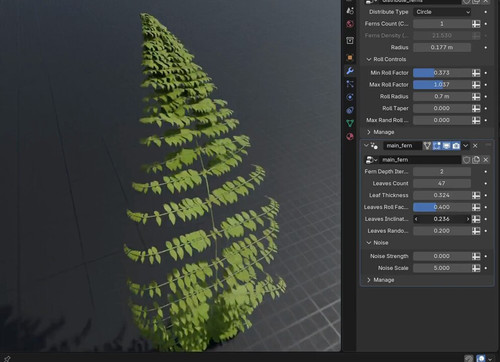Open the Object Data properties tab
Screen dimensions: 500x362
[x=350, y=123]
